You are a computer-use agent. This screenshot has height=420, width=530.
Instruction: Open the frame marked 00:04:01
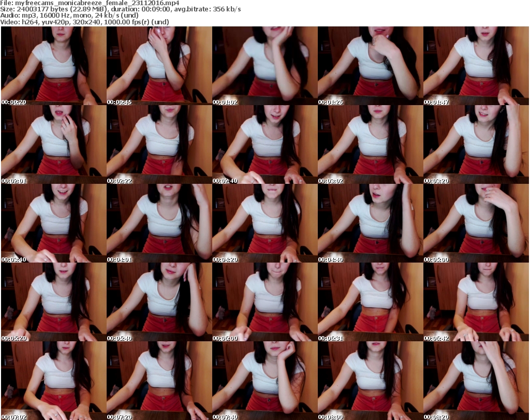159,223
